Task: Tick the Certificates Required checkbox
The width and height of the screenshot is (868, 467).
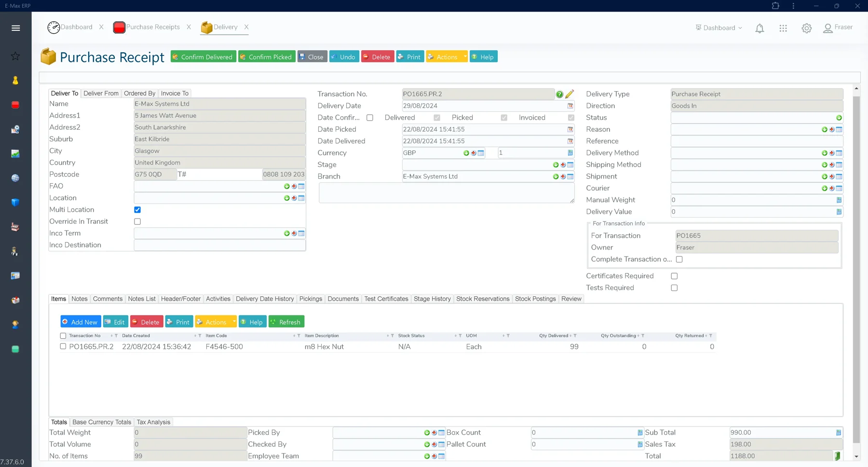Action: [x=674, y=276]
